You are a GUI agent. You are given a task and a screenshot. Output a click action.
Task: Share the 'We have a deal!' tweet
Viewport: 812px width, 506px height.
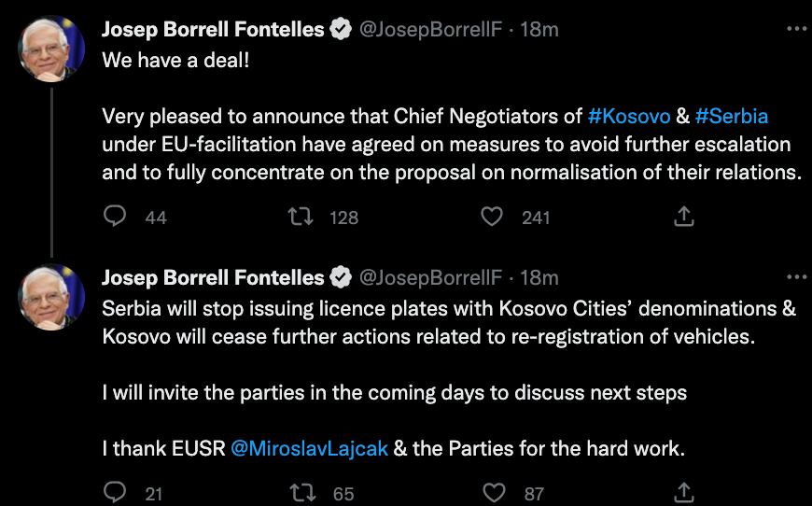point(683,218)
